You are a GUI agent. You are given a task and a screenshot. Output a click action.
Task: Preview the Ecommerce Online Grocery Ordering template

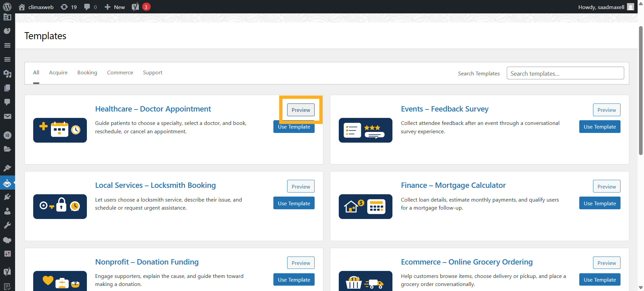(x=606, y=263)
